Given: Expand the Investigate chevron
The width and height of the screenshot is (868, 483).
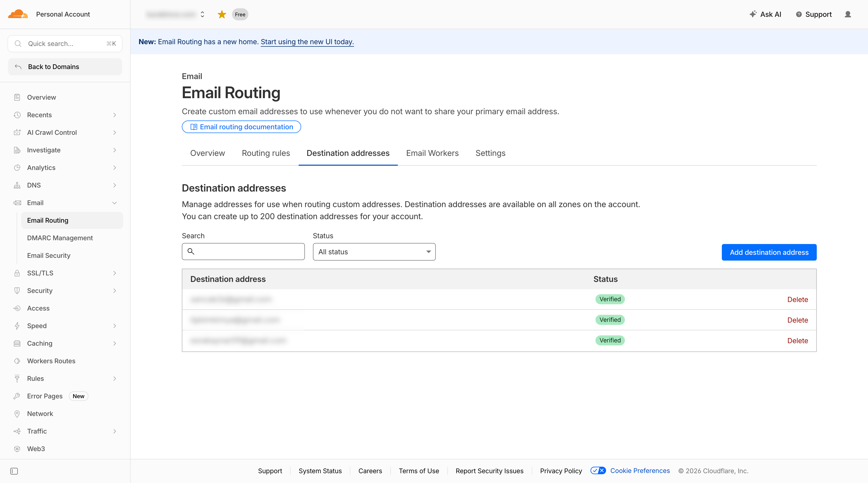Looking at the screenshot, I should click(x=115, y=150).
